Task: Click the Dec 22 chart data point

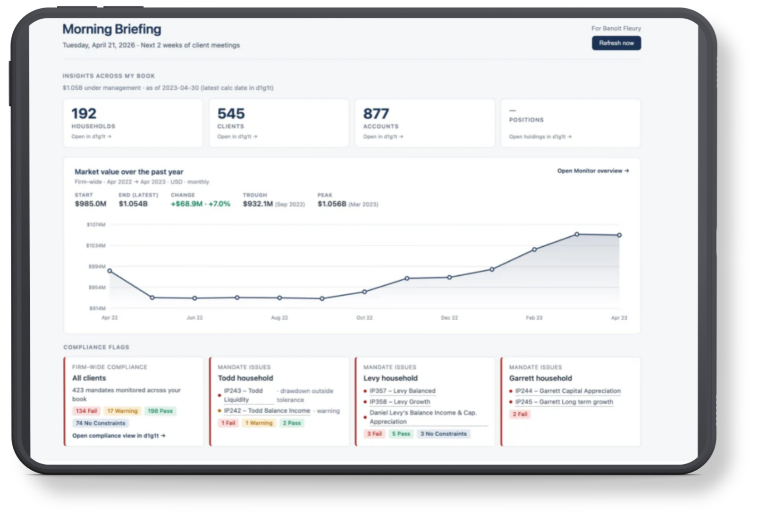Action: click(x=449, y=277)
